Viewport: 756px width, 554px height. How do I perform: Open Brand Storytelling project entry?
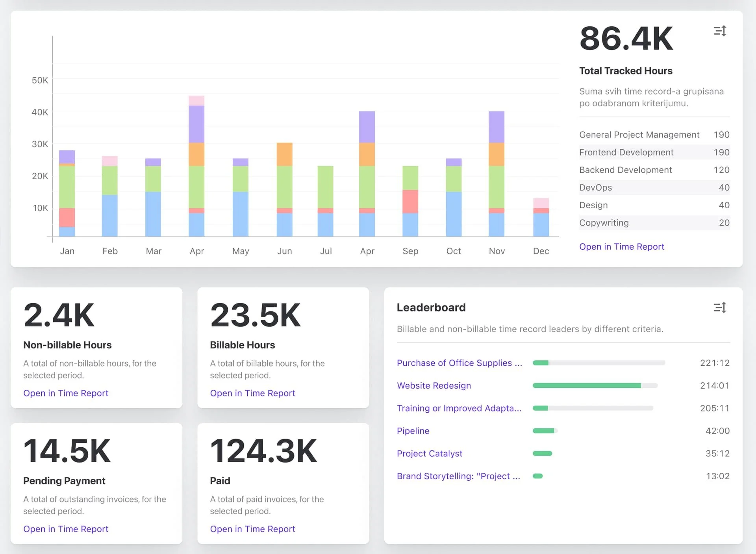click(x=458, y=476)
